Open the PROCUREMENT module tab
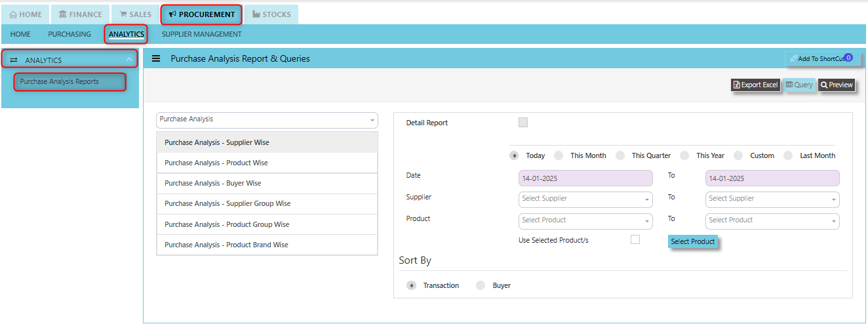This screenshot has width=868, height=326. coord(201,14)
